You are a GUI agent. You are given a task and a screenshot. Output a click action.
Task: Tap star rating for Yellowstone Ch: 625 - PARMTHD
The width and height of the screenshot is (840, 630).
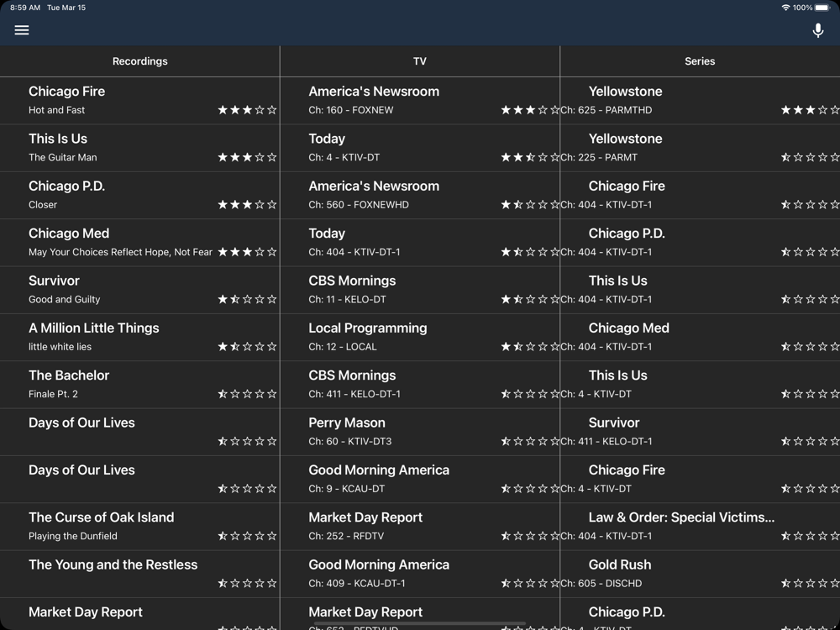pos(810,110)
